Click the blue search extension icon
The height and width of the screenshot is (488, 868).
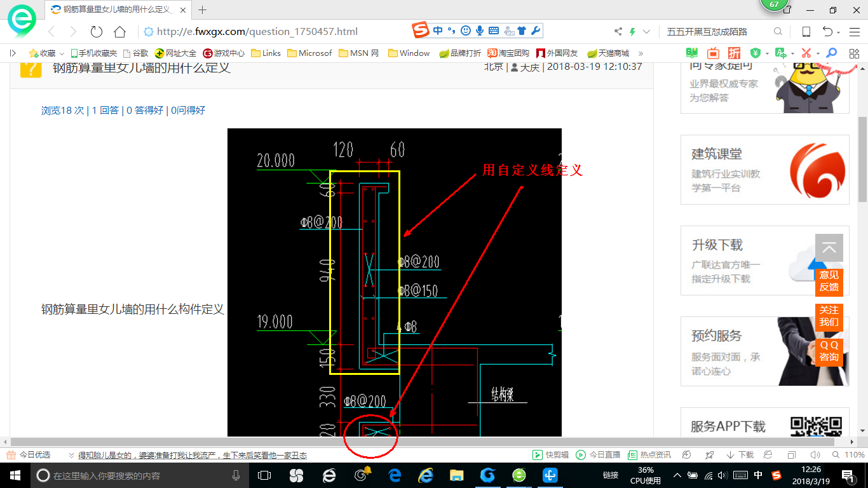pyautogui.click(x=831, y=53)
